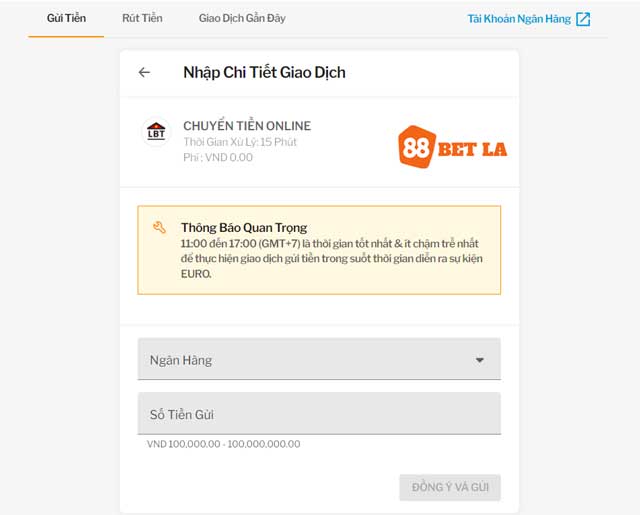This screenshot has width=640, height=515.
Task: Click the VND 100,000.00 - 100,000,000.00 limit text
Action: point(224,444)
